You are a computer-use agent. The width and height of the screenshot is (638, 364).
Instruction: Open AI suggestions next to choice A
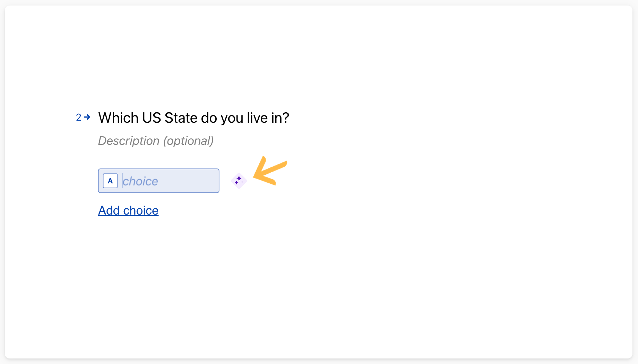239,181
